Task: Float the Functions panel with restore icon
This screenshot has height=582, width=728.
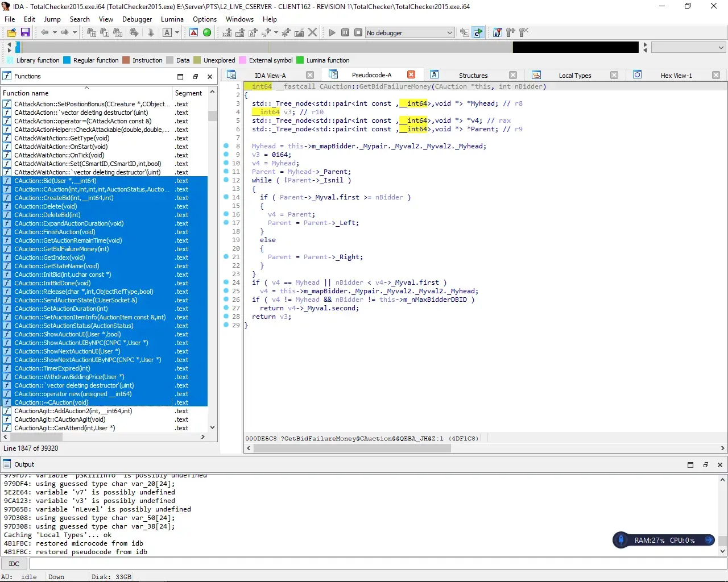Action: [196, 76]
